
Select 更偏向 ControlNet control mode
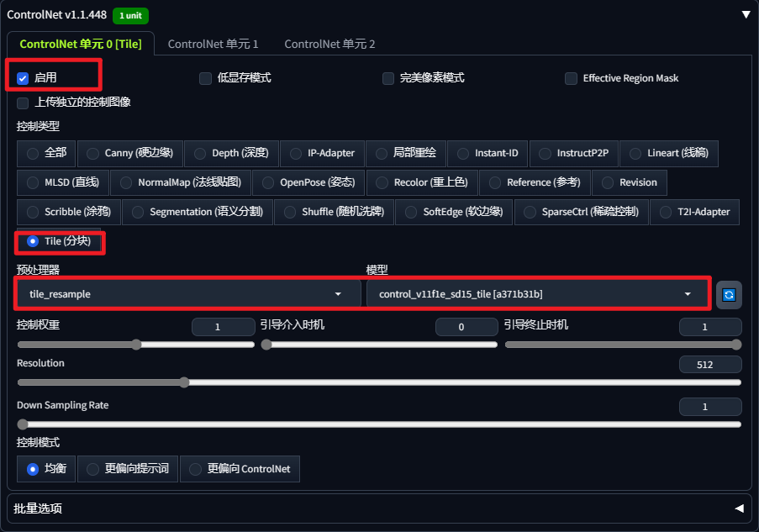point(240,469)
